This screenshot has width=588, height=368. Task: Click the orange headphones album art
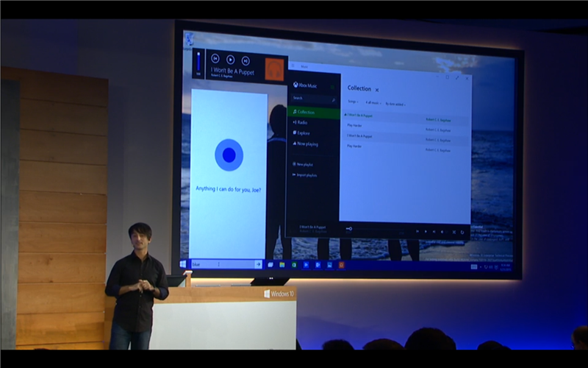pyautogui.click(x=274, y=69)
